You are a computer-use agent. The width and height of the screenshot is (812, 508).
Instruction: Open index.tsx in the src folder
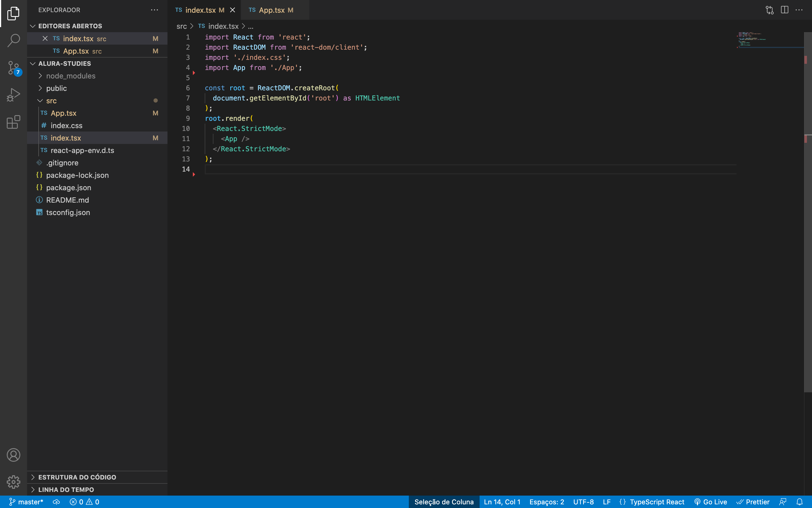pyautogui.click(x=97, y=138)
